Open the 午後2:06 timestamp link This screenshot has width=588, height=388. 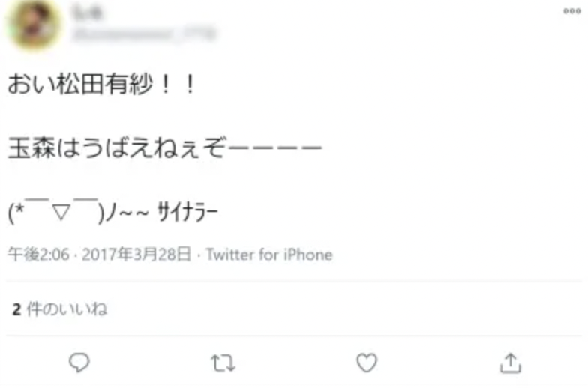coord(39,255)
